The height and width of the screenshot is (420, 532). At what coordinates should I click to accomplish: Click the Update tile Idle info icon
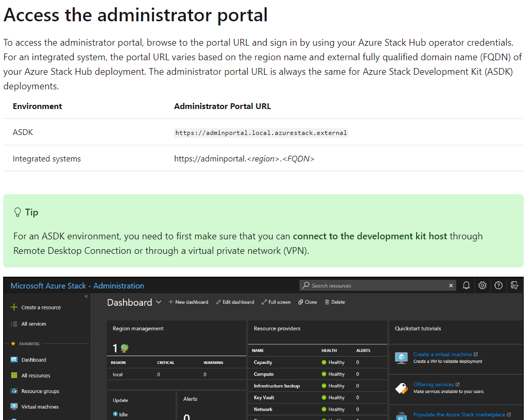115,414
